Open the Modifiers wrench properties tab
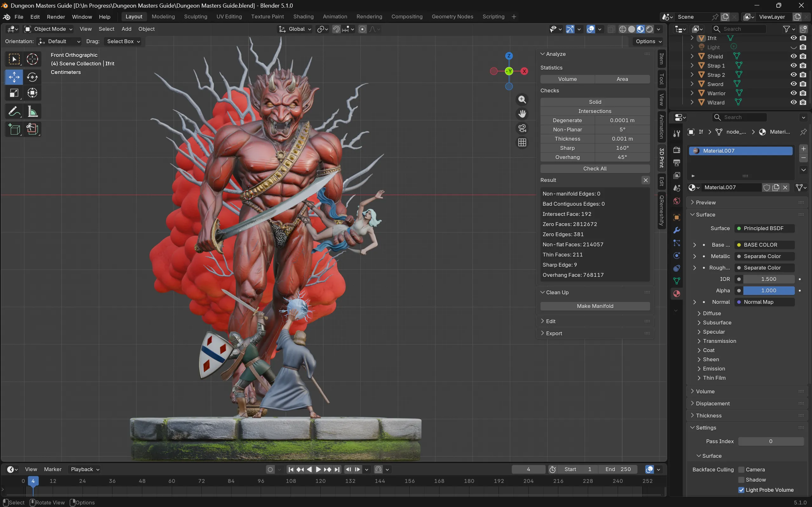812x507 pixels. pyautogui.click(x=676, y=230)
